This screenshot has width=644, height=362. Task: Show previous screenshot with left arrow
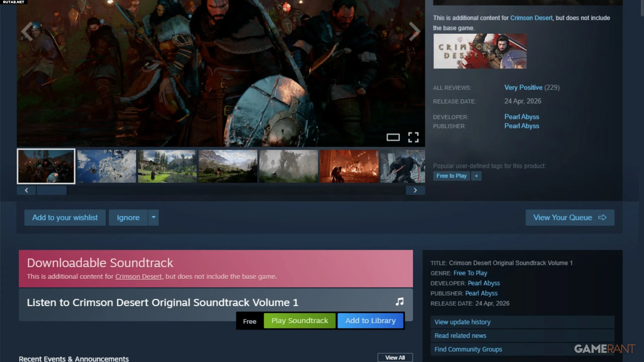(27, 31)
